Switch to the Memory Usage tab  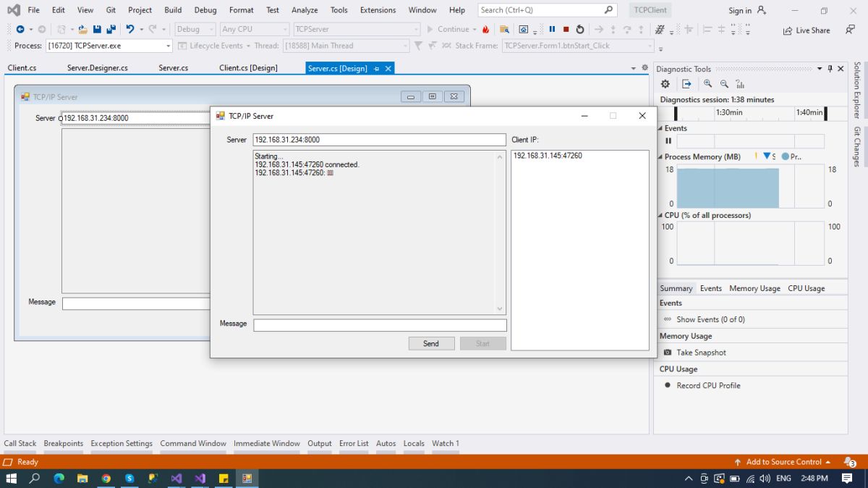[754, 288]
